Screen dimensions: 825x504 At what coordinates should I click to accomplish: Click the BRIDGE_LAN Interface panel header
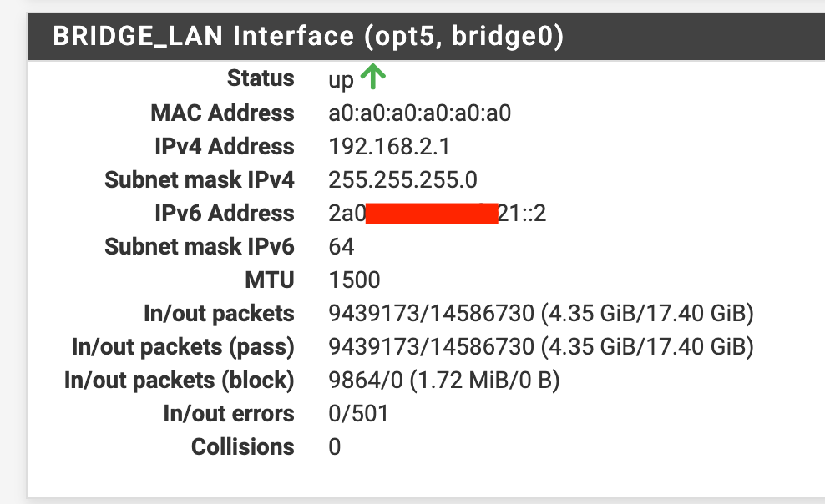[x=426, y=37]
